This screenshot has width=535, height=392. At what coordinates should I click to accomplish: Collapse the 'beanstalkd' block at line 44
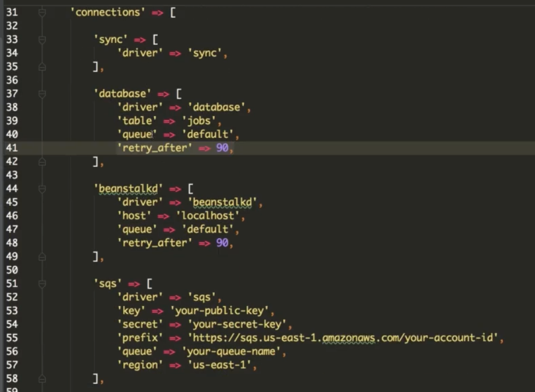(x=42, y=189)
